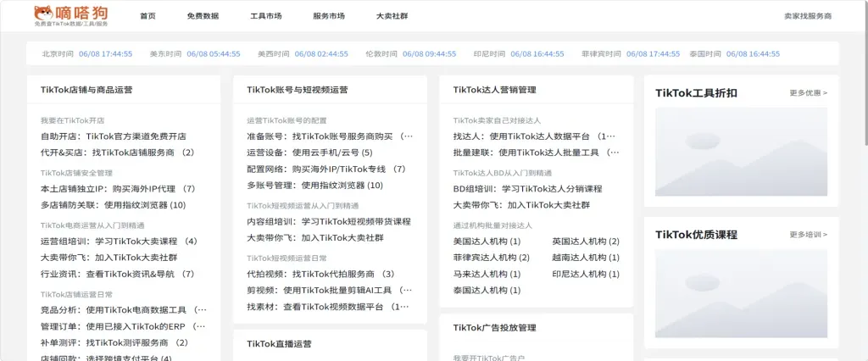
Task: Open 大卖带你飞 under TikTok店铺与商品运营
Action: [x=109, y=258]
